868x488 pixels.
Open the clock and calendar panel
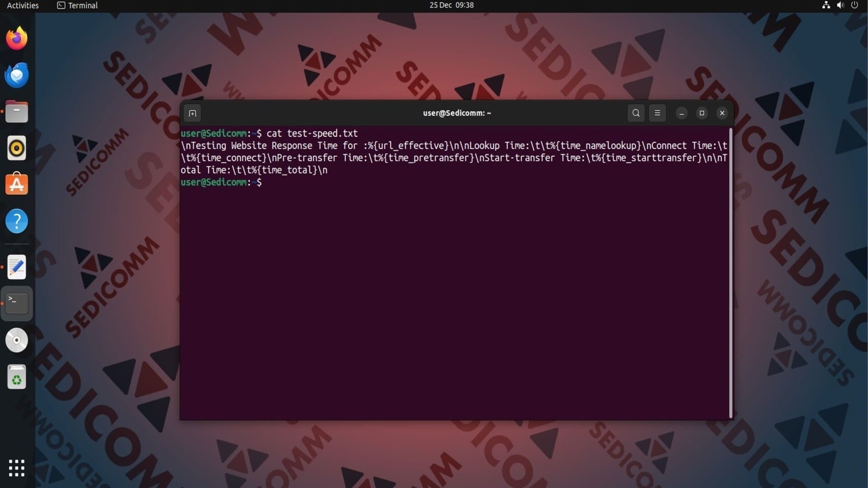tap(451, 5)
